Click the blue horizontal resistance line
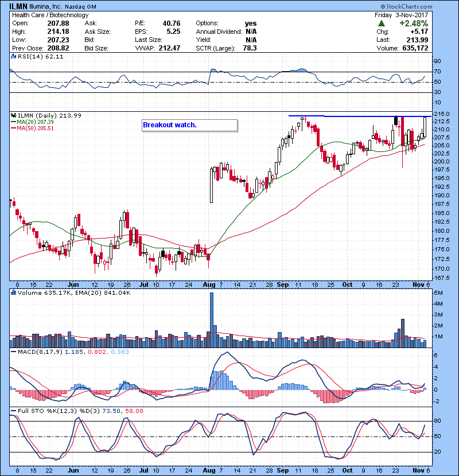This screenshot has width=459, height=476. 356,116
